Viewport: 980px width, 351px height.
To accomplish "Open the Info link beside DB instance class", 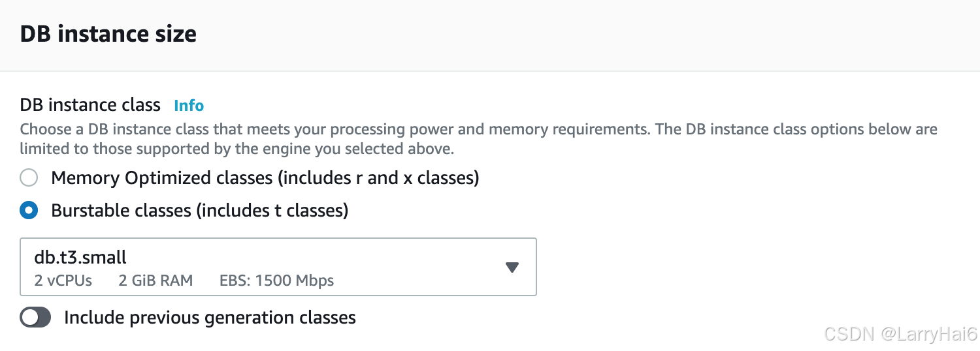I will pos(189,106).
